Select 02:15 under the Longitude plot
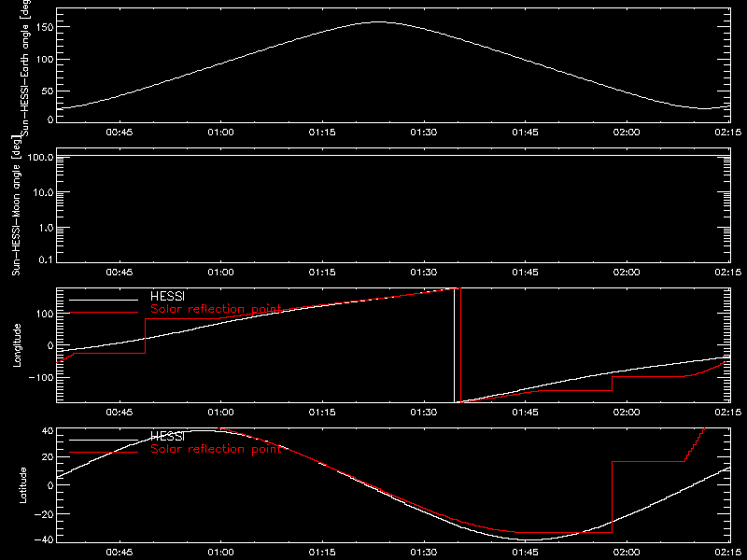 728,412
